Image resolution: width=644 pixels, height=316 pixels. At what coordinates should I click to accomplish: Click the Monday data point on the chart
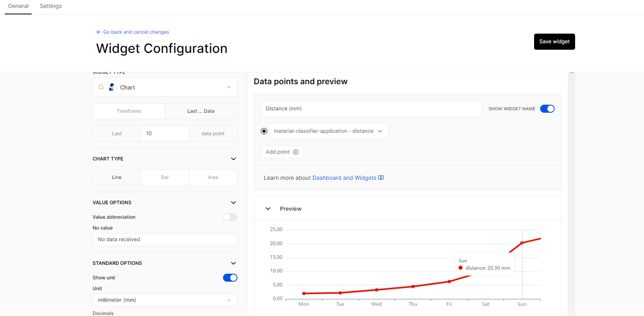[304, 294]
